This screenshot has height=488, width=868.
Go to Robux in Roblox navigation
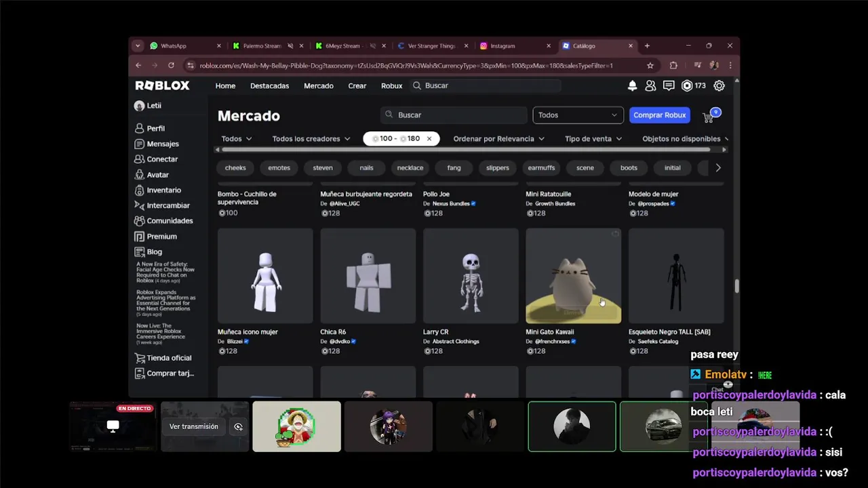tap(392, 86)
